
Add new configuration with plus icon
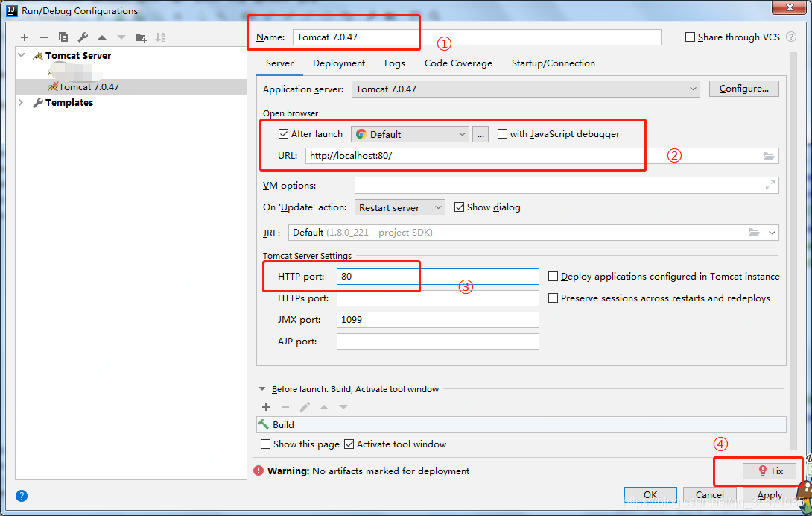[x=25, y=37]
